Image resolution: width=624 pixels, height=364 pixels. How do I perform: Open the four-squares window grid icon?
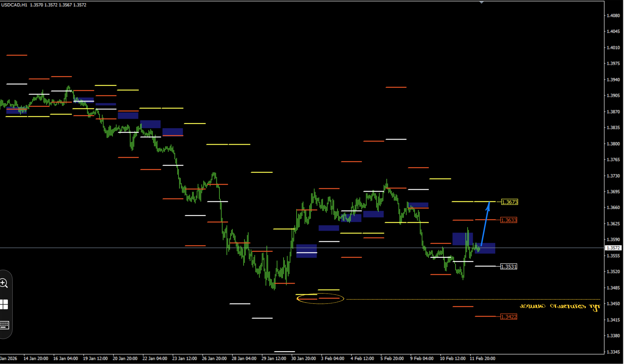4,304
